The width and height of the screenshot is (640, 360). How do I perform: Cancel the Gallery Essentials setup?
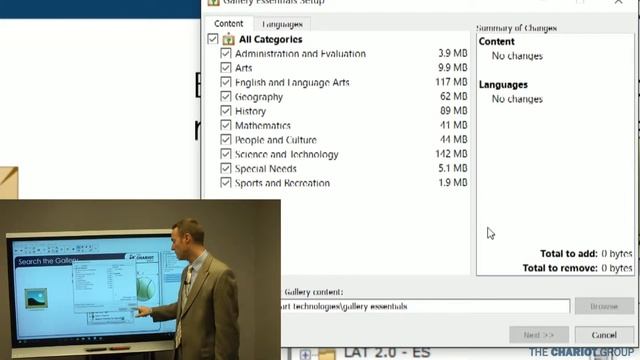[x=604, y=335]
